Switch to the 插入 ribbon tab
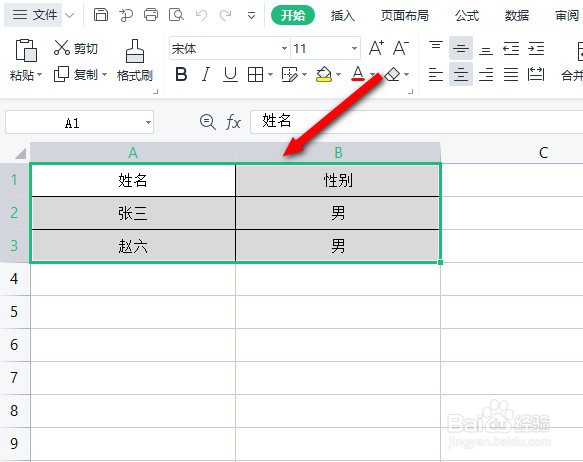The width and height of the screenshot is (583, 462). 342,15
